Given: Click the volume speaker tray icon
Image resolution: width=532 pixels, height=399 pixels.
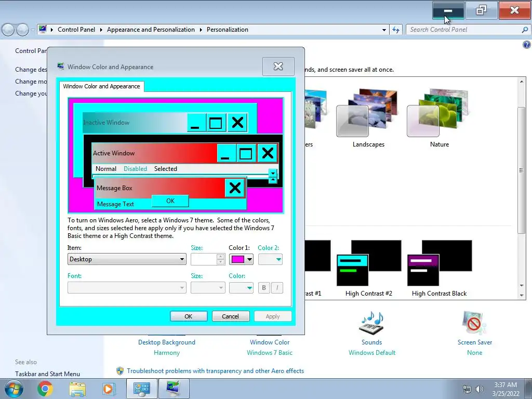Looking at the screenshot, I should 480,389.
